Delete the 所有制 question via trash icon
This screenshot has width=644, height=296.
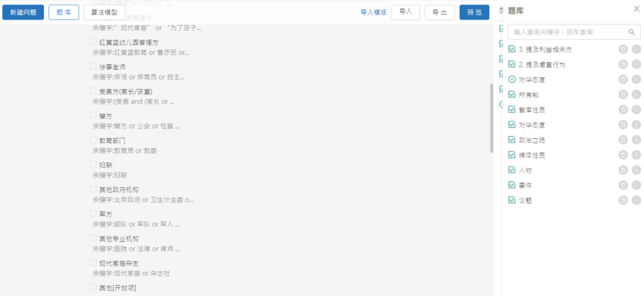pos(623,94)
